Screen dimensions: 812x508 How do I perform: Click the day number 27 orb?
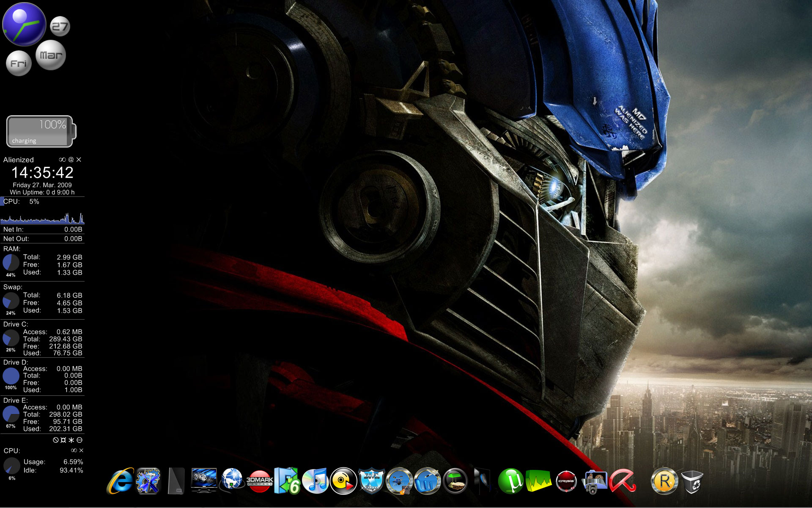(x=60, y=27)
